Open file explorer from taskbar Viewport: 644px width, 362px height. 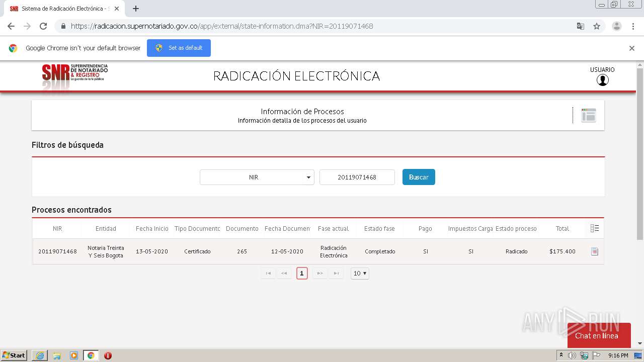pyautogui.click(x=57, y=355)
